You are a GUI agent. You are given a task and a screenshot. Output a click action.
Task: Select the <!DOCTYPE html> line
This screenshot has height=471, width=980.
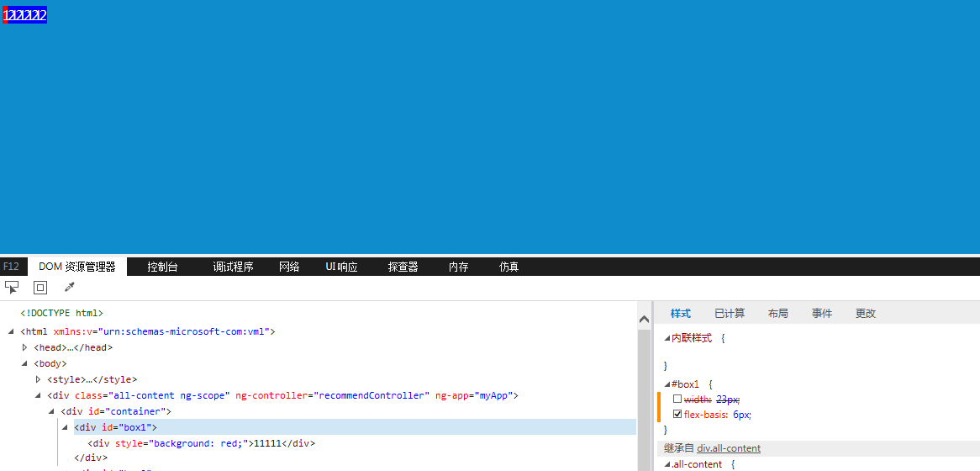pyautogui.click(x=62, y=313)
